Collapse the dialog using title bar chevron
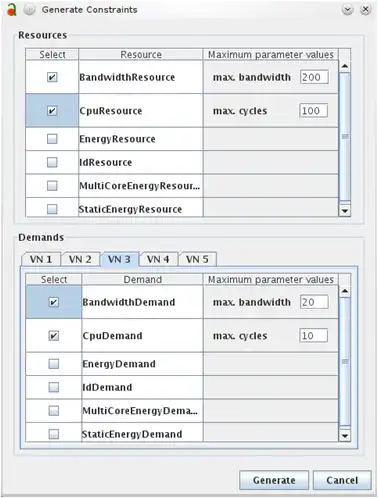This screenshot has height=498, width=378. [x=348, y=9]
